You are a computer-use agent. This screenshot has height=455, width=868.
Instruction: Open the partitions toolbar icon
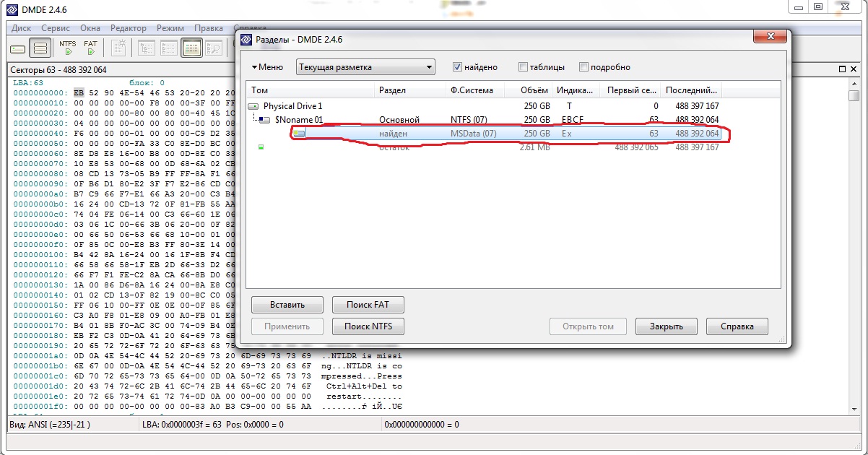(x=41, y=48)
